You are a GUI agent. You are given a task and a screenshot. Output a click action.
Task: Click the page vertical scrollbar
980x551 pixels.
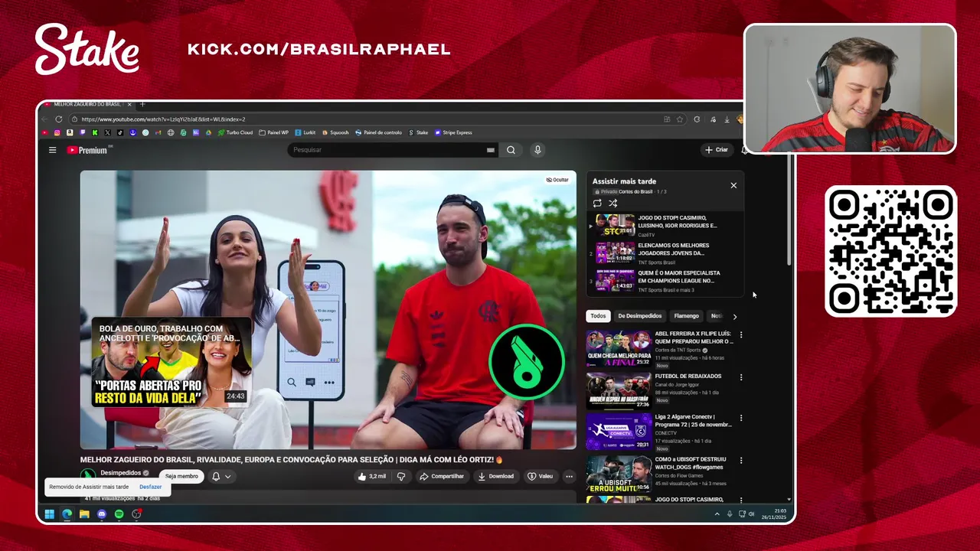point(789,210)
